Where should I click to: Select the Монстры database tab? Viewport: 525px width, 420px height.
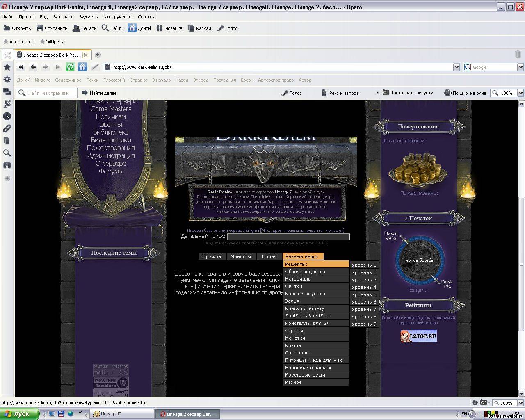click(x=241, y=256)
